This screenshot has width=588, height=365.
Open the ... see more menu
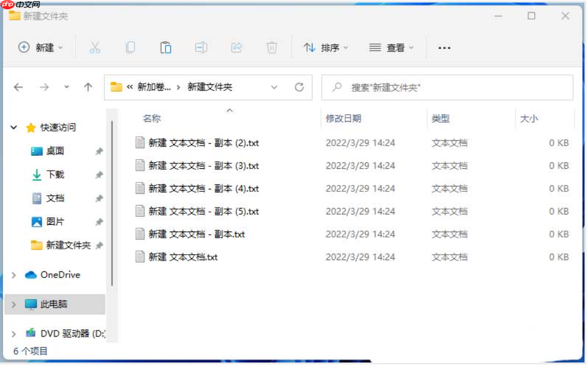[x=443, y=47]
